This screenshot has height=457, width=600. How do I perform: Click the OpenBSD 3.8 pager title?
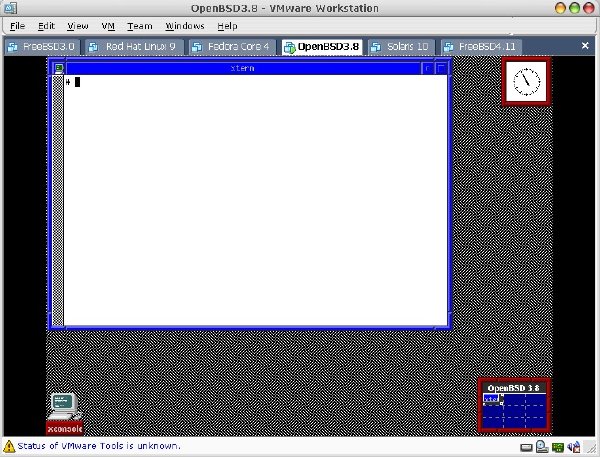pyautogui.click(x=514, y=388)
